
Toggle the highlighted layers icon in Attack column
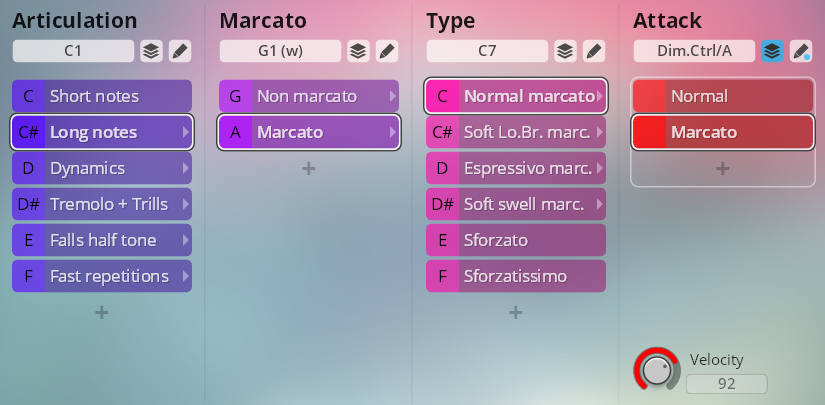(772, 51)
